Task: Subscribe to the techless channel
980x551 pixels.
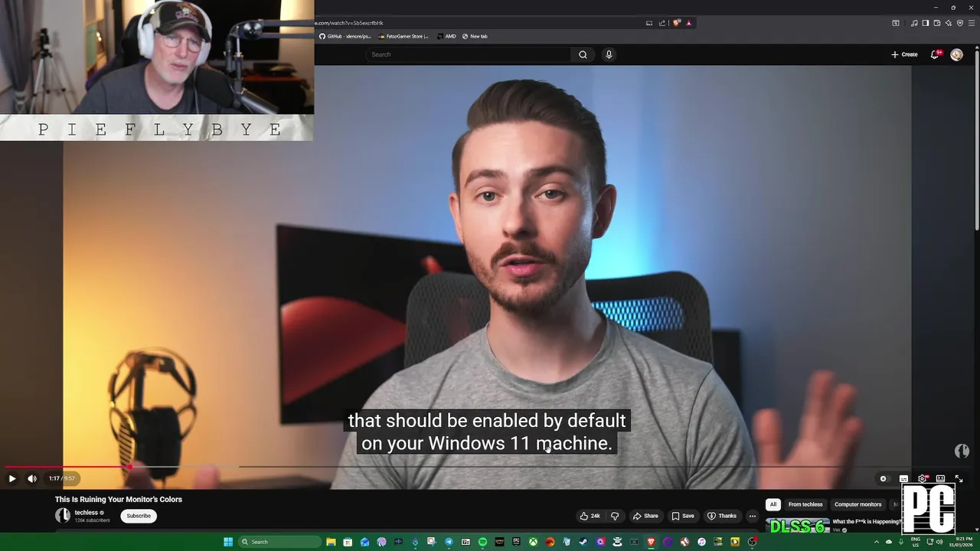Action: tap(139, 516)
